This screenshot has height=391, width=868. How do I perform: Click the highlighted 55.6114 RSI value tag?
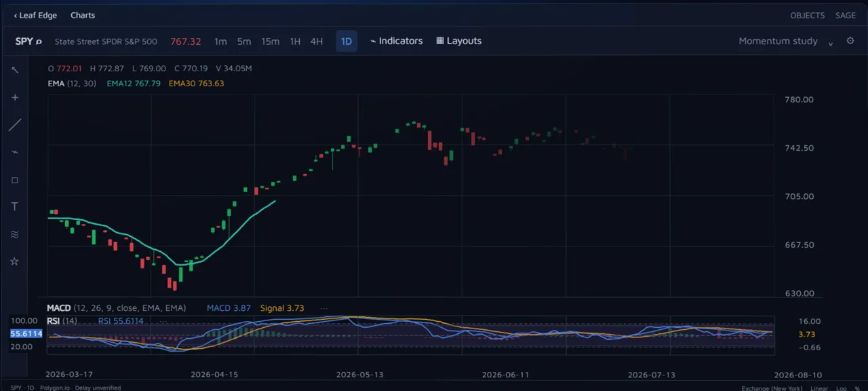point(26,333)
